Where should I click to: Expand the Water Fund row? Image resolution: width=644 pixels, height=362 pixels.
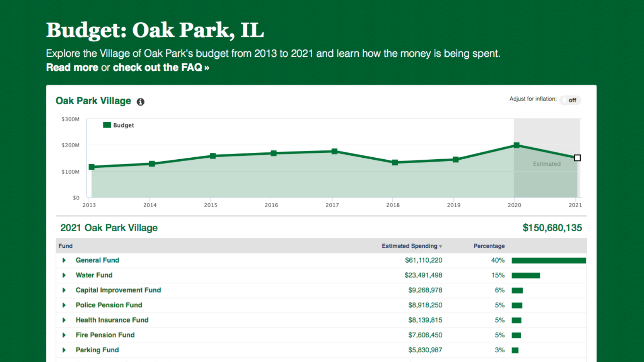(64, 275)
